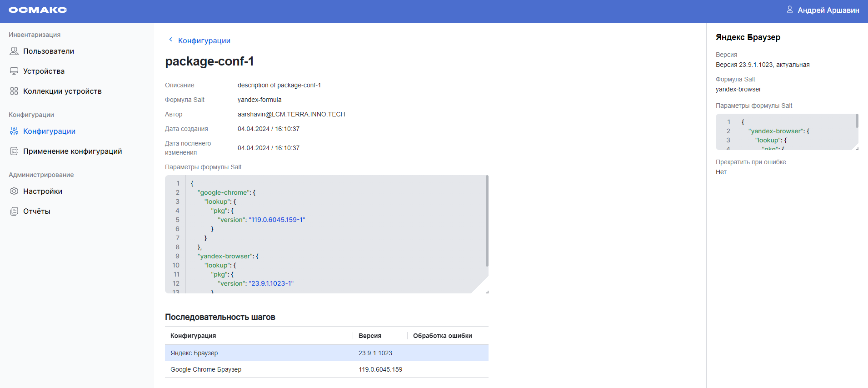Click the Users icon in sidebar
The height and width of the screenshot is (388, 868).
[x=14, y=51]
